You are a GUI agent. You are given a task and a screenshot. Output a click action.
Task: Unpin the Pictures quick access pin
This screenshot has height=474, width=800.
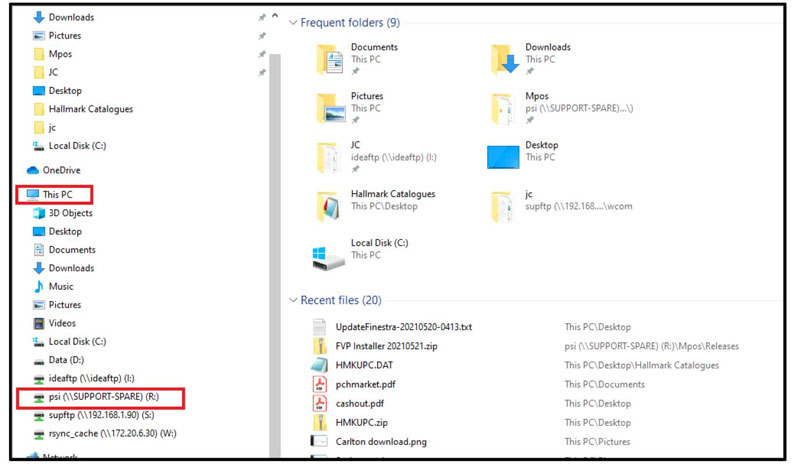[x=261, y=36]
